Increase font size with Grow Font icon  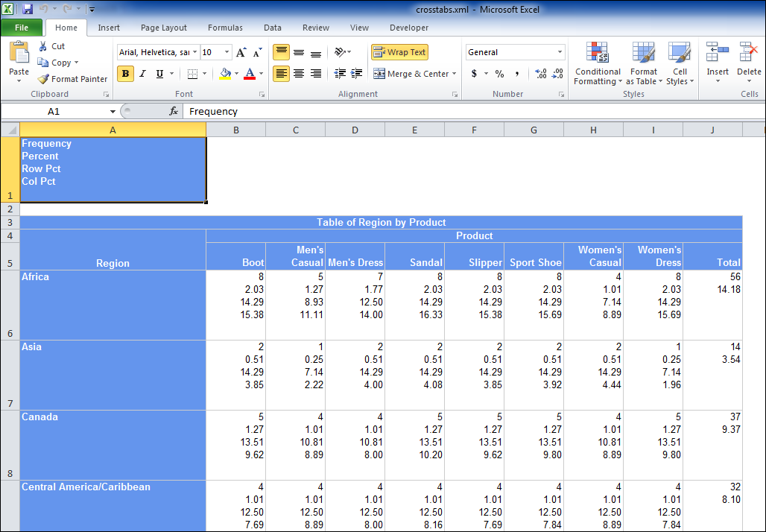point(241,52)
